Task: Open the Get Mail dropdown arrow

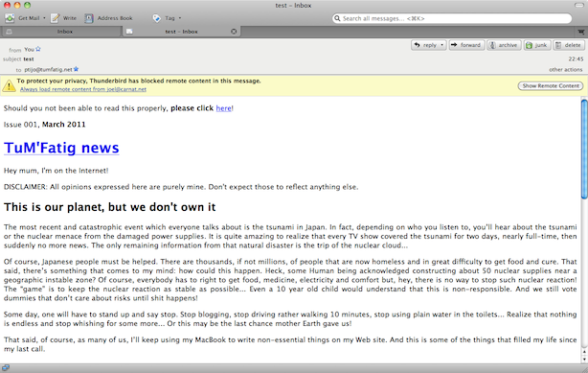Action: (44, 18)
